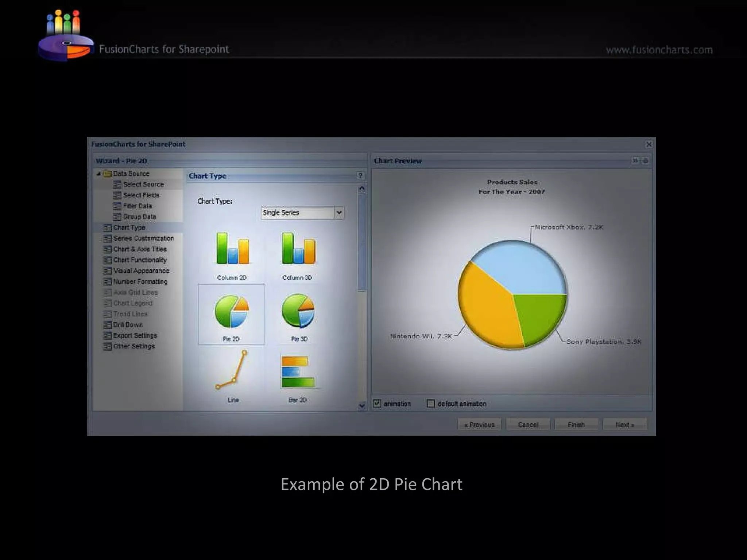Open Select Fields step
The width and height of the screenshot is (747, 560).
pyautogui.click(x=136, y=195)
